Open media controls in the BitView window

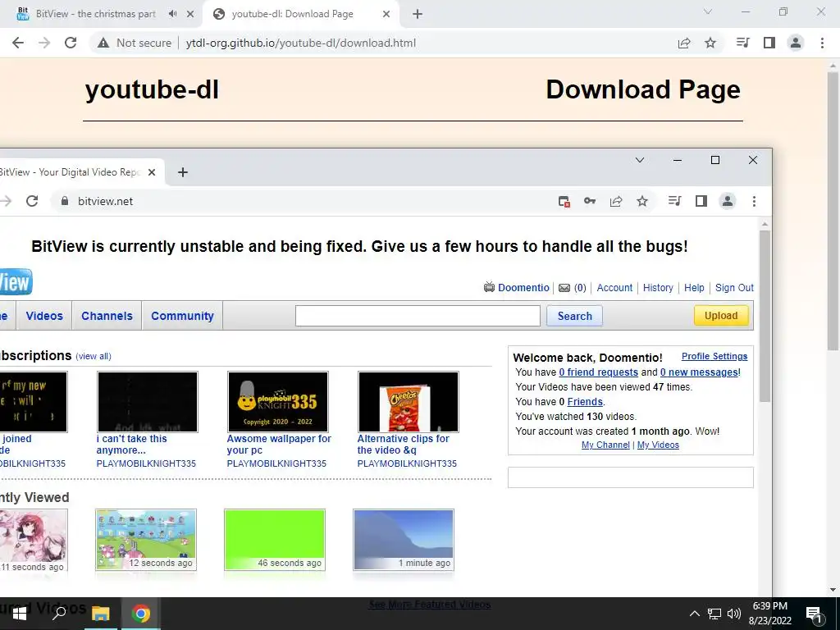tap(674, 202)
